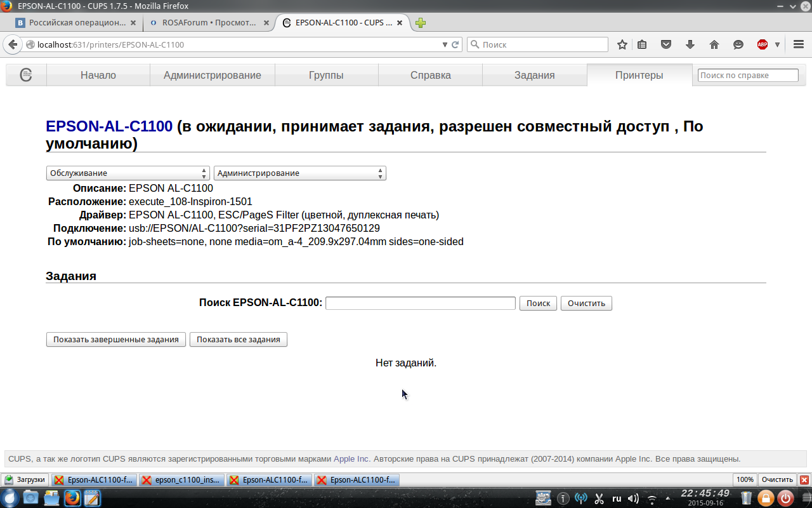Bookmark this page with the star icon
812x508 pixels.
point(622,44)
